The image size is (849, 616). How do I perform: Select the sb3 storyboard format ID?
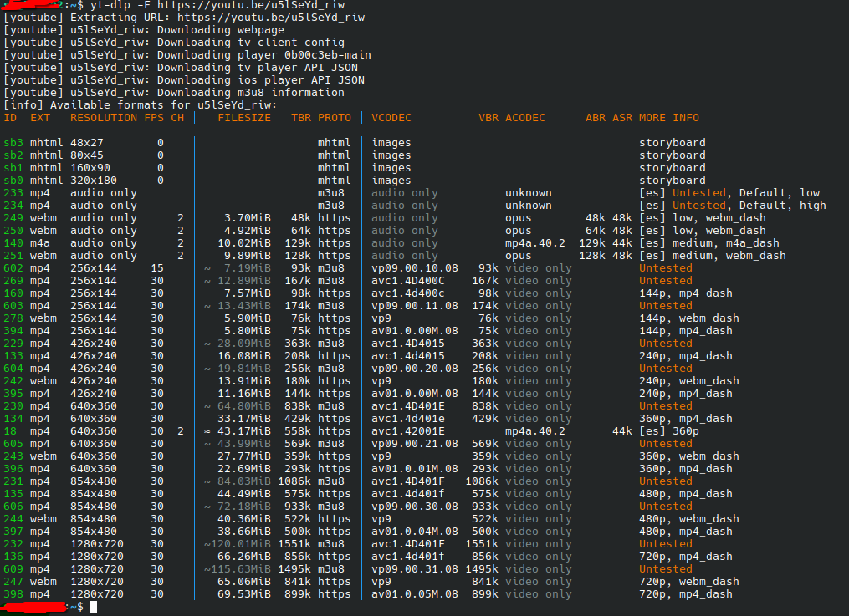coord(13,143)
